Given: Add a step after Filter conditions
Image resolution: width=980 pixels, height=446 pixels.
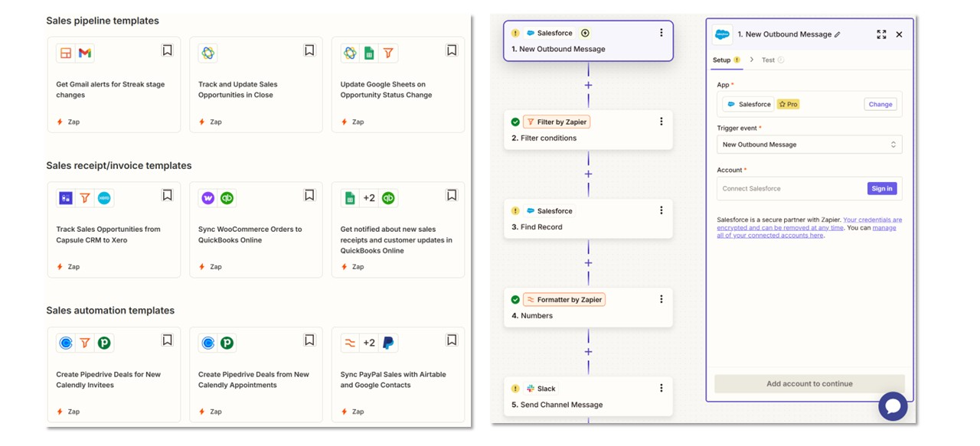Looking at the screenshot, I should tap(588, 174).
